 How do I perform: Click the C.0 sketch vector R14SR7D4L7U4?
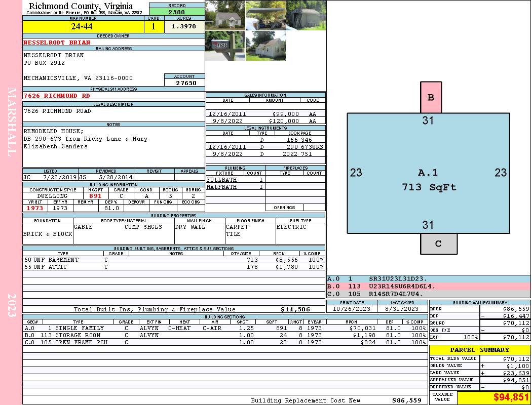point(396,294)
